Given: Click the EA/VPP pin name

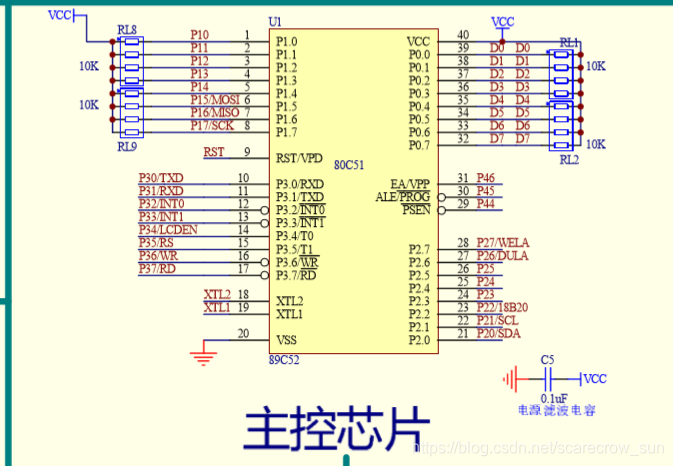Looking at the screenshot, I should (410, 184).
